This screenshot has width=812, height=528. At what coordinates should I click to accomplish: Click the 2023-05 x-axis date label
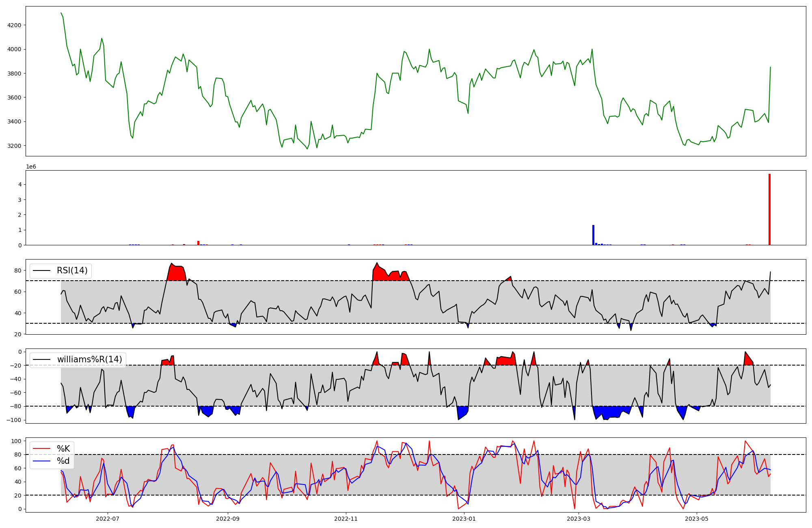click(697, 519)
